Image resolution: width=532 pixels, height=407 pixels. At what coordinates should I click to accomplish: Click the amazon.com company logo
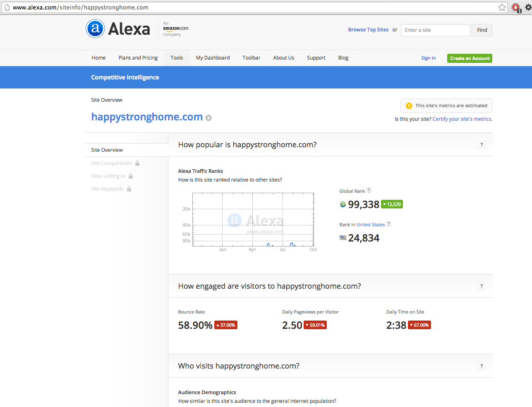pos(176,29)
